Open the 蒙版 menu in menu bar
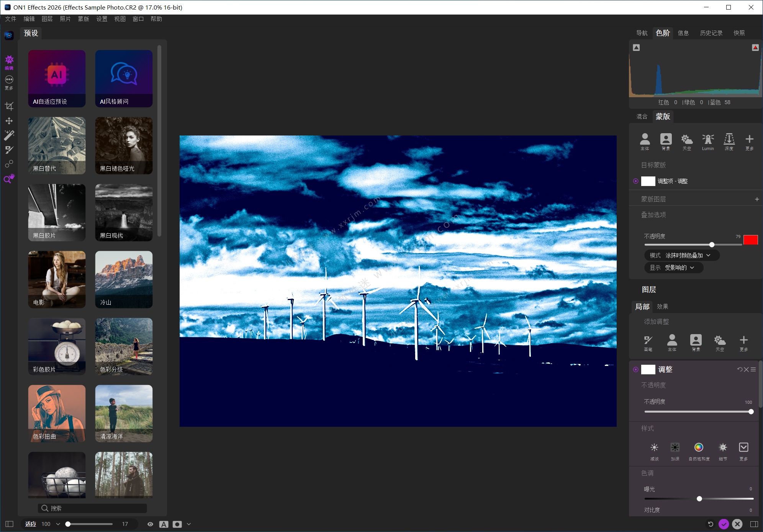Screen dimensions: 763x532 tap(83, 19)
